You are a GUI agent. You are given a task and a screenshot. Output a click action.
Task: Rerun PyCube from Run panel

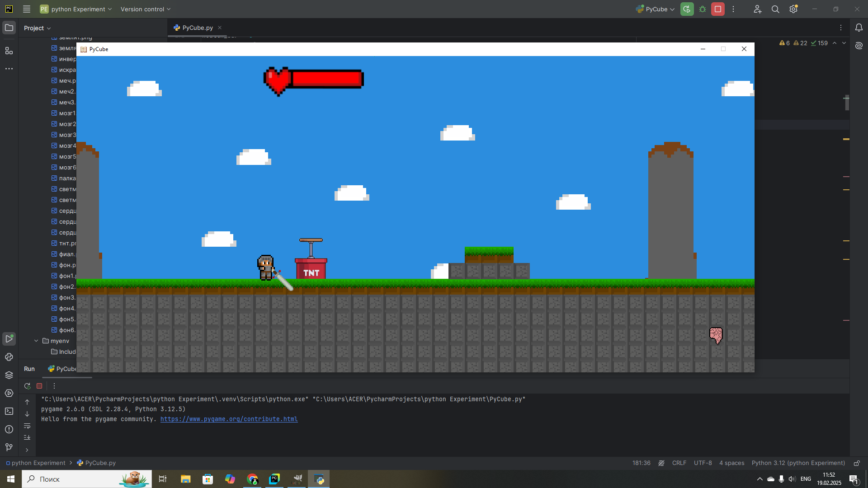click(x=28, y=386)
